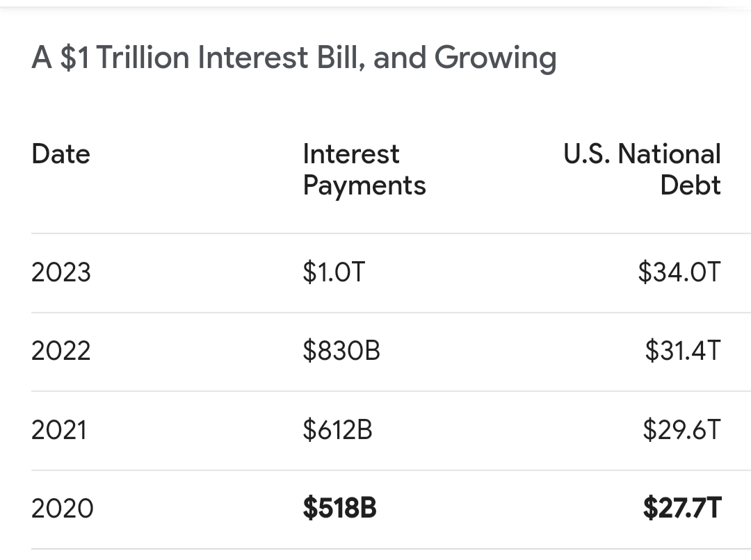Click the word Debt in column header

(x=691, y=186)
